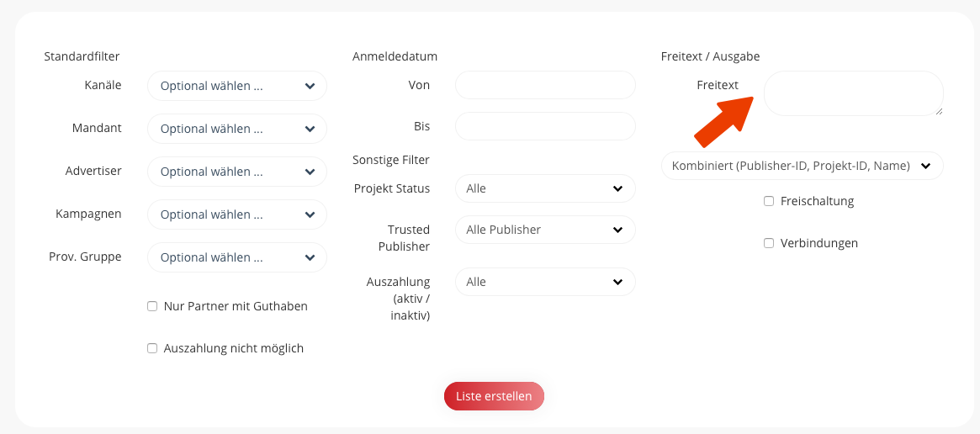Enable 'Nur Partner mit Guthaben' checkbox
This screenshot has height=434, width=980.
tap(152, 306)
